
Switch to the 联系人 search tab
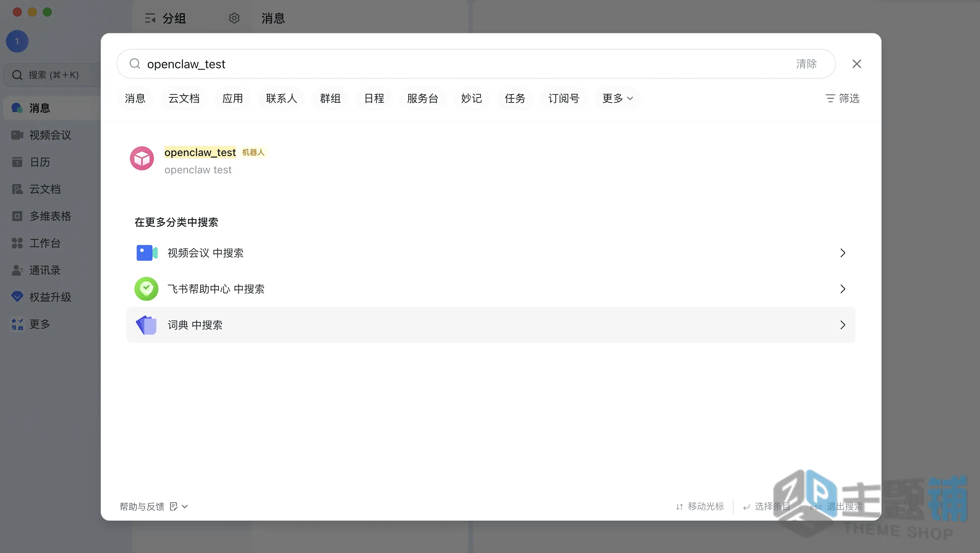(281, 98)
